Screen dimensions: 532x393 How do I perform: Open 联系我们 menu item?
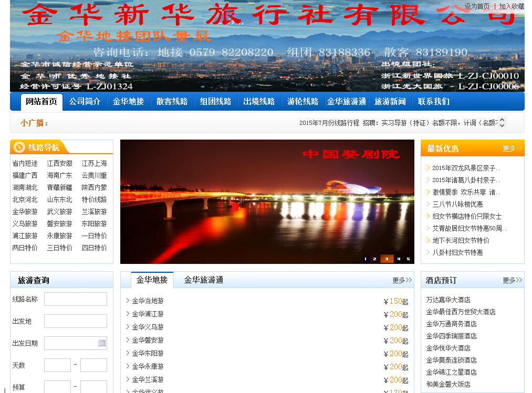click(433, 101)
